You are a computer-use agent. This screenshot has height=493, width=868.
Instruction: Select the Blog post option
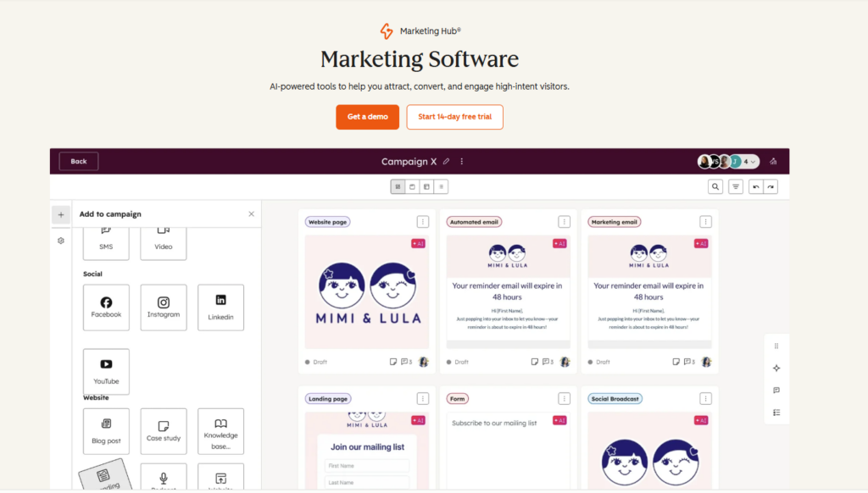point(105,430)
